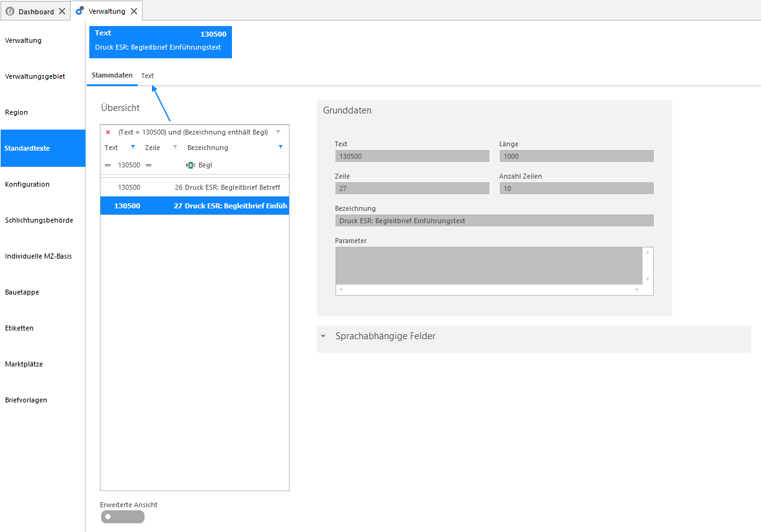Click the Zeile field showing 27 in Grunddaten
Image resolution: width=761 pixels, height=532 pixels.
pos(412,188)
